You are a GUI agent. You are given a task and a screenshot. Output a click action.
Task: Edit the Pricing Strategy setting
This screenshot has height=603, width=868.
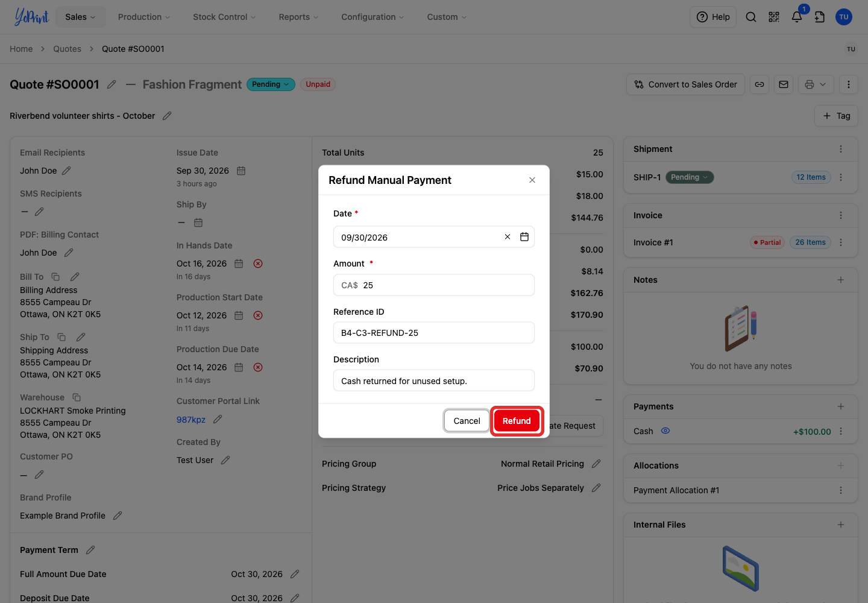pos(596,488)
